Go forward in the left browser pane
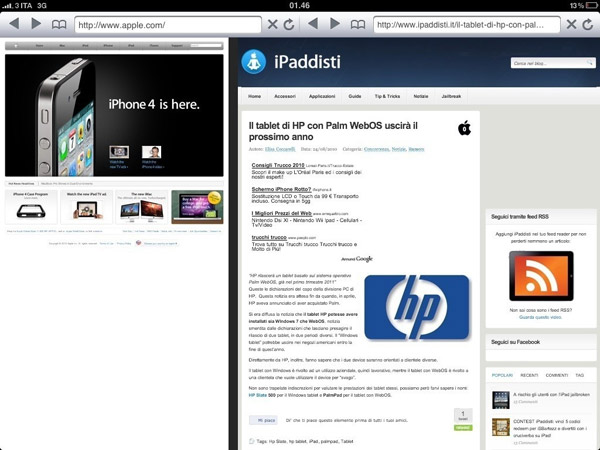The image size is (600, 450). point(36,24)
